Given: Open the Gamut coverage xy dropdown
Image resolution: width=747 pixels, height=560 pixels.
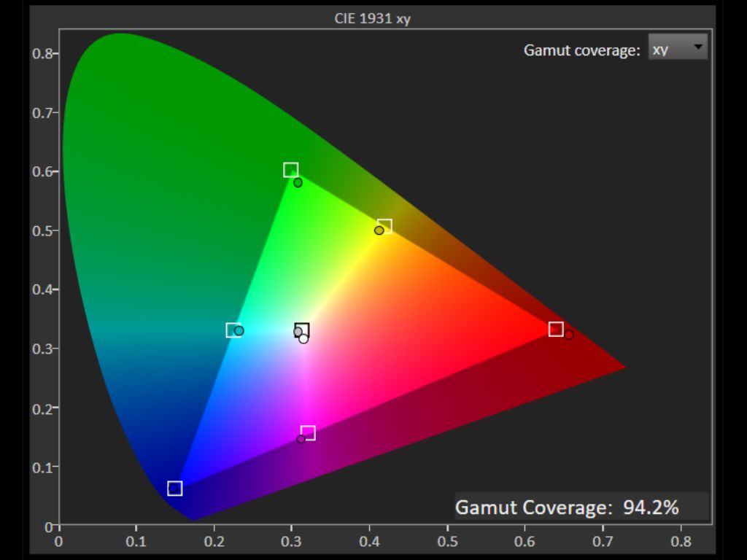Looking at the screenshot, I should click(x=678, y=49).
